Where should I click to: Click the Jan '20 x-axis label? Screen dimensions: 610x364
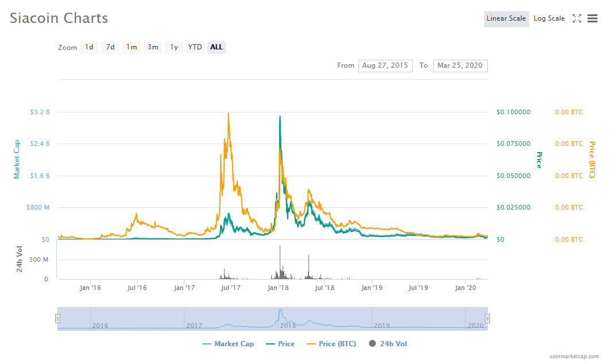point(465,288)
